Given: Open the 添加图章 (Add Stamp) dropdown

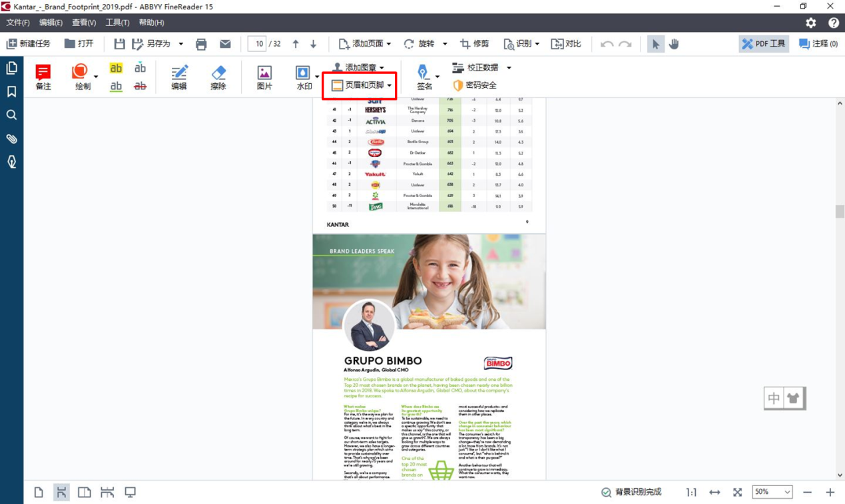Looking at the screenshot, I should 358,67.
